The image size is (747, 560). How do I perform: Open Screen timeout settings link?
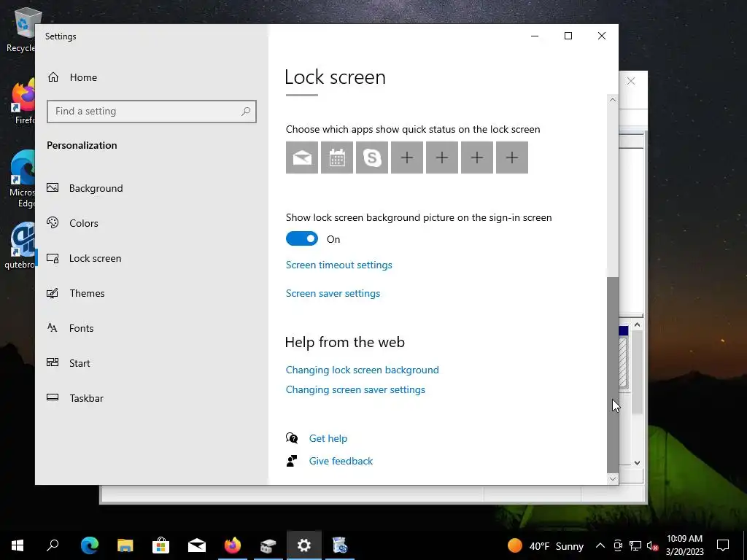point(338,265)
